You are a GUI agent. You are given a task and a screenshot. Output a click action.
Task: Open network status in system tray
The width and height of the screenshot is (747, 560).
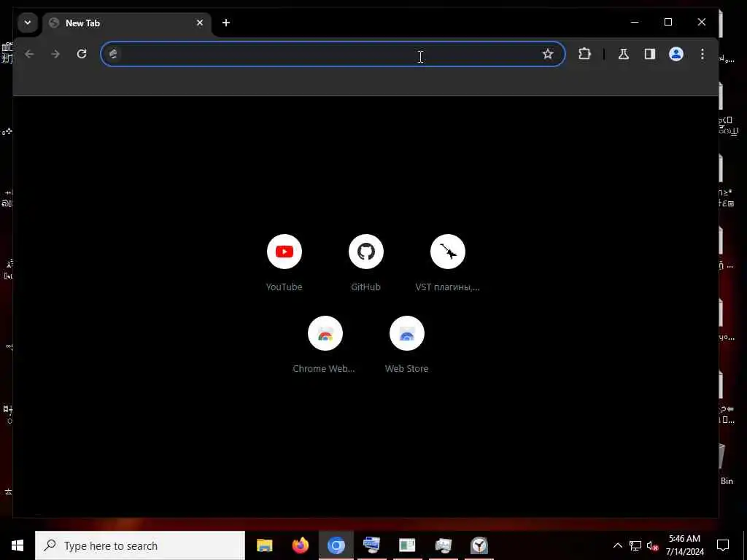635,545
